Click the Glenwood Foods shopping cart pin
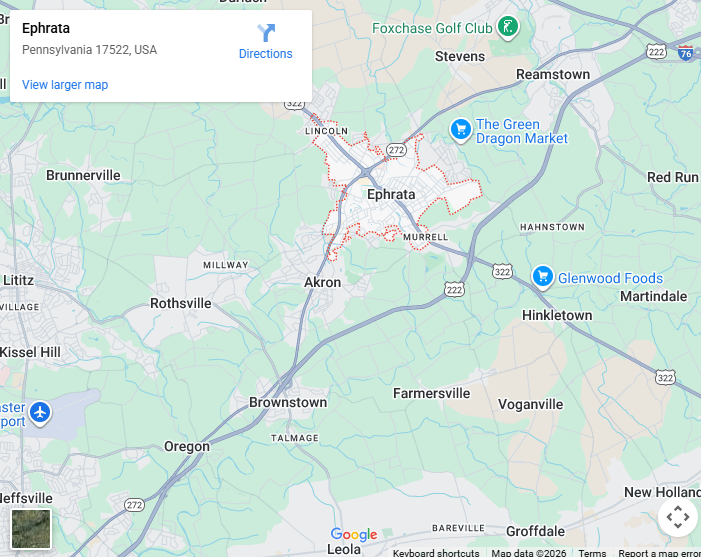The width and height of the screenshot is (701, 557). pos(543,278)
